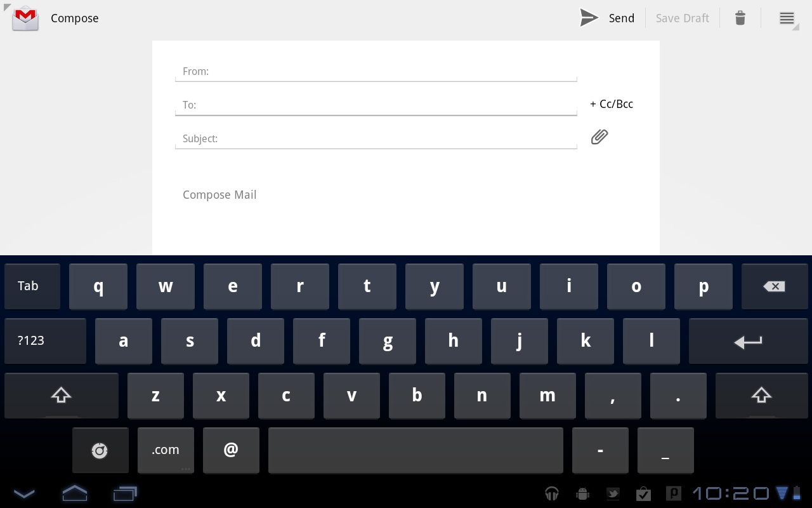
Task: Send the email with Send button
Action: coord(607,18)
